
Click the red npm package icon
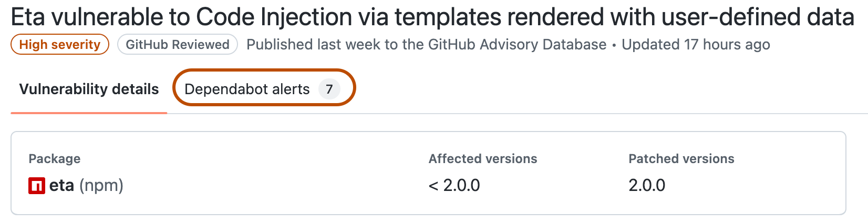tap(36, 186)
